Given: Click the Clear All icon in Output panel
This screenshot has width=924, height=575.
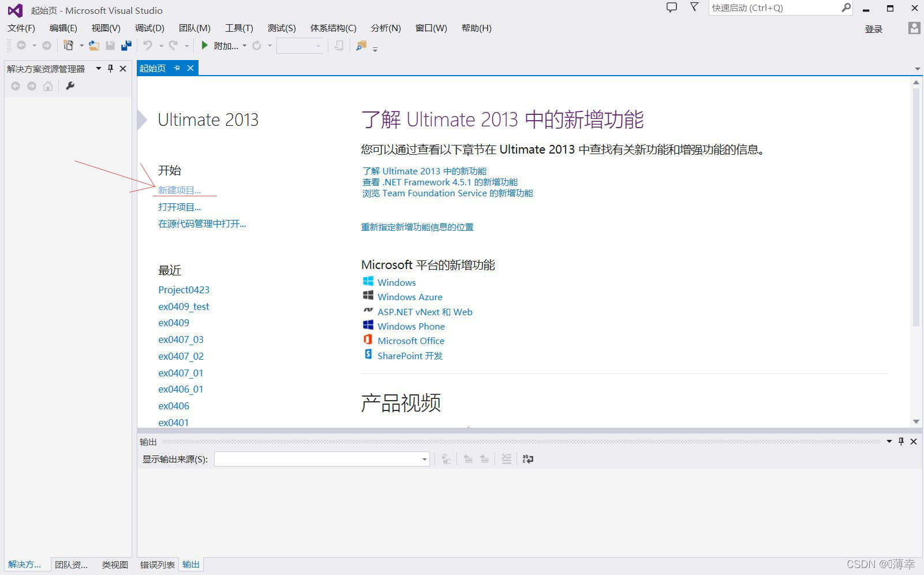Looking at the screenshot, I should pos(506,459).
